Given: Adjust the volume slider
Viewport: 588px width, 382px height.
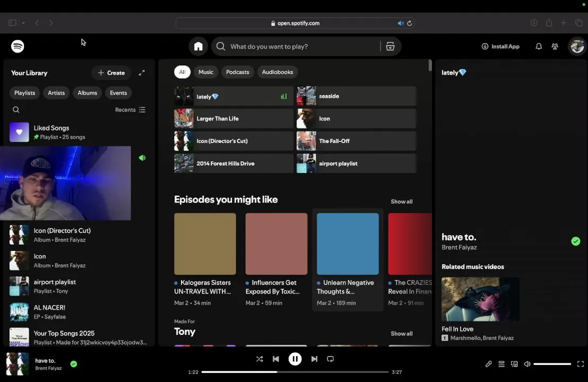Looking at the screenshot, I should [552, 364].
